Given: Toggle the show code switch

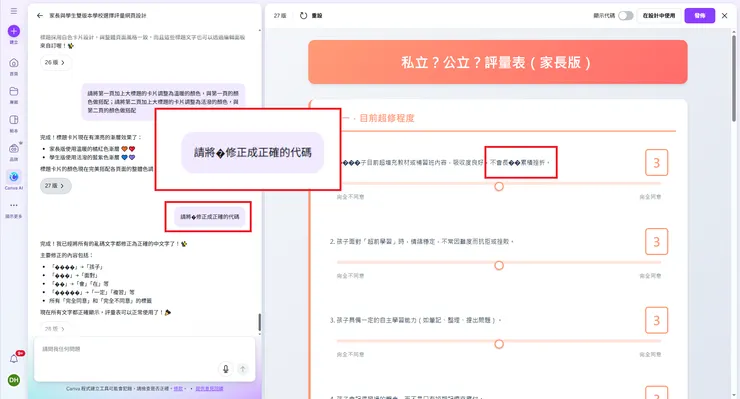Looking at the screenshot, I should pyautogui.click(x=625, y=16).
